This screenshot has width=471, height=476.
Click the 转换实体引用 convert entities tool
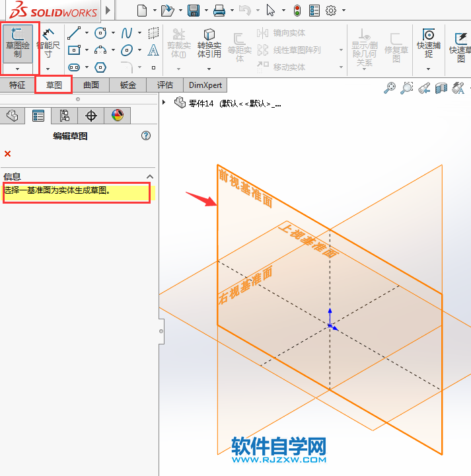coord(209,43)
